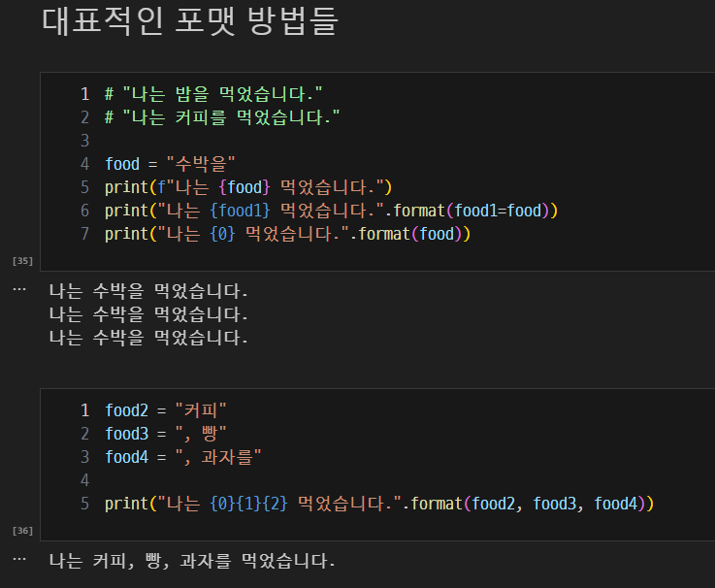Click third output line of cell 35
The width and height of the screenshot is (715, 588).
[x=148, y=338]
